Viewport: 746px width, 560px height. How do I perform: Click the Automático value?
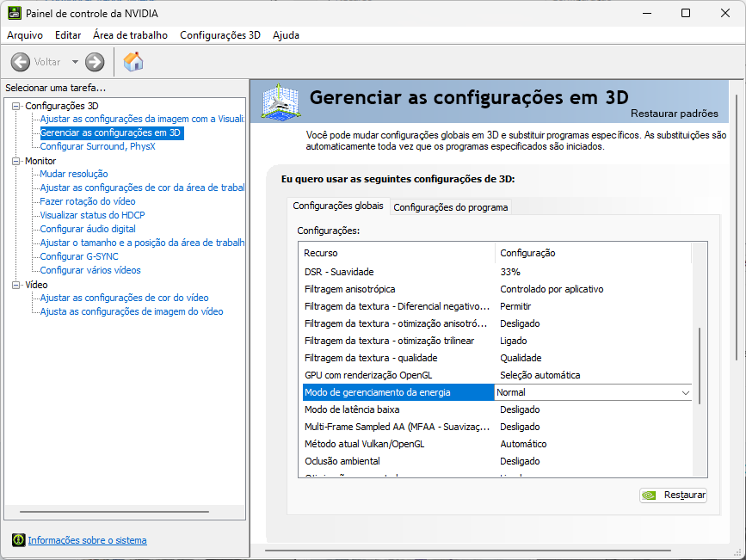[x=523, y=444]
